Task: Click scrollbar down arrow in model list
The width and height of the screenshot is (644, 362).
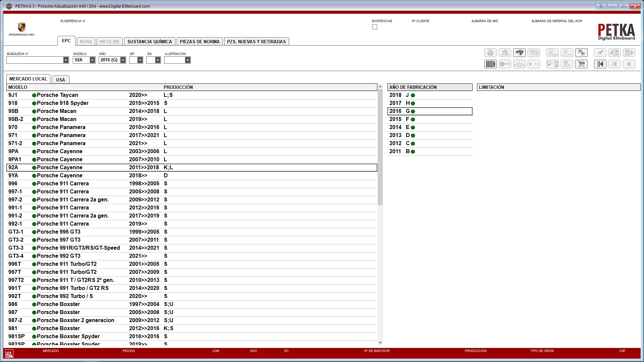Action: click(x=380, y=343)
